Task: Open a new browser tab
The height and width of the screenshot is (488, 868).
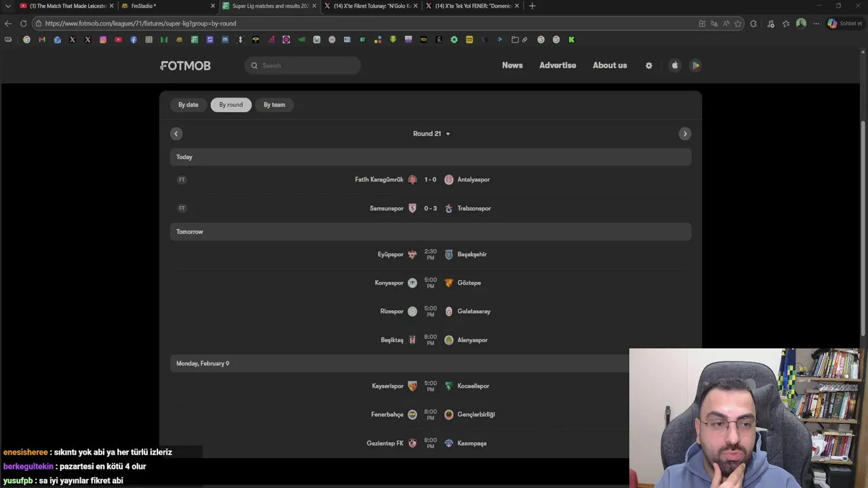Action: click(x=532, y=6)
